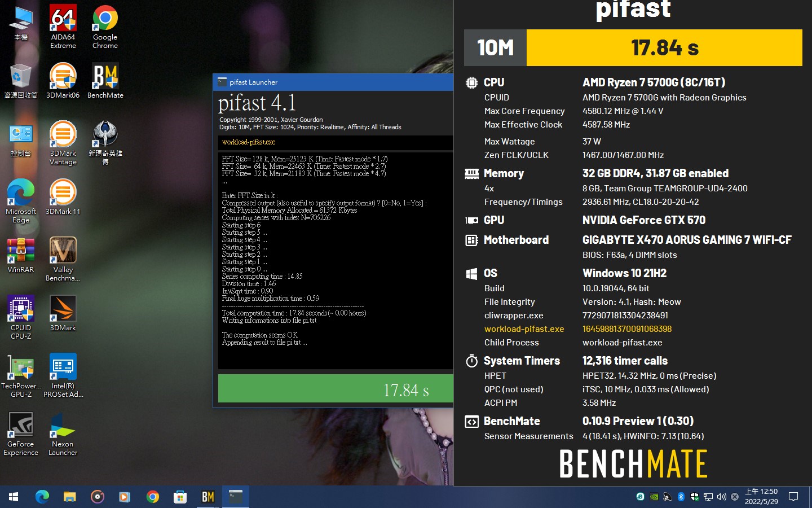Click the 4580.12 MHz @ 1.44 V value
Viewport: 812px width, 508px height.
tap(623, 111)
